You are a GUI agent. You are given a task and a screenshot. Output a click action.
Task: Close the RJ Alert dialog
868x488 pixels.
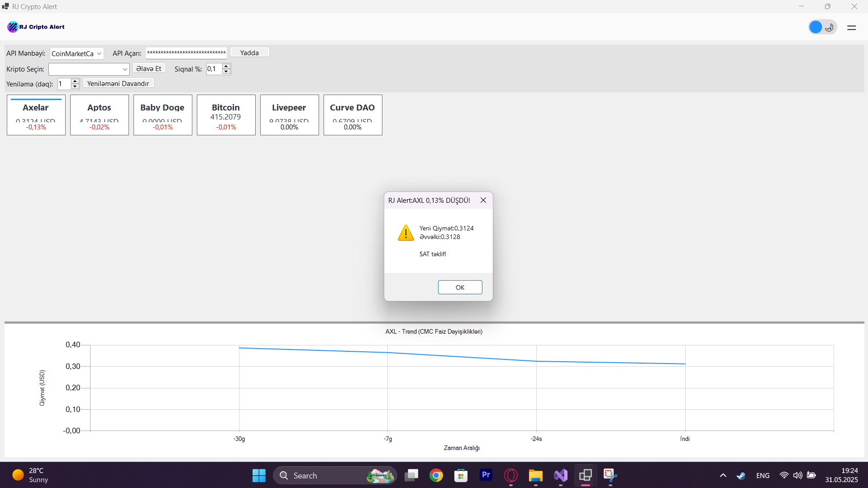tap(483, 200)
